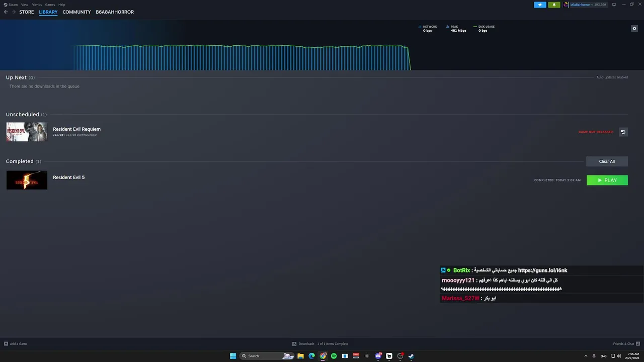
Task: Open the View menu
Action: [24, 5]
